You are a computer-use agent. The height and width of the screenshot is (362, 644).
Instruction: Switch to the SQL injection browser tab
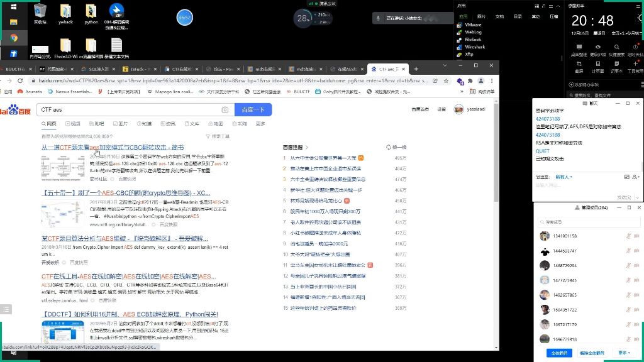click(99, 69)
